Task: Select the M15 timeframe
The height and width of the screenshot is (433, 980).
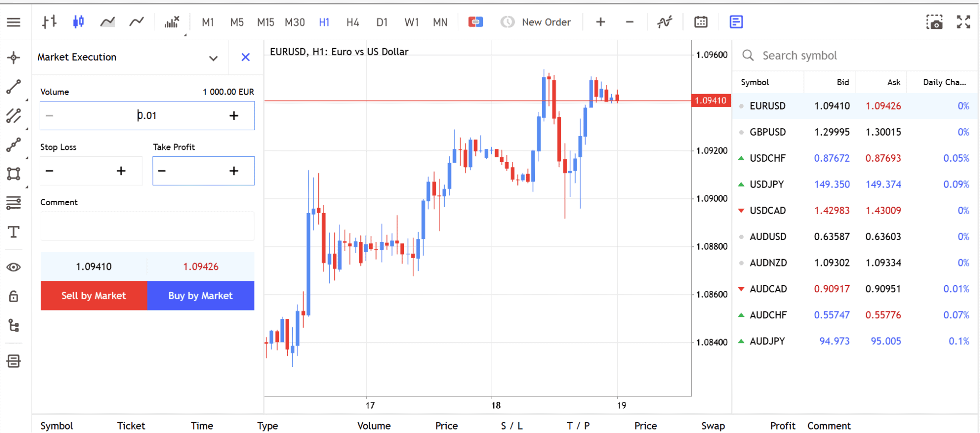Action: [x=265, y=23]
